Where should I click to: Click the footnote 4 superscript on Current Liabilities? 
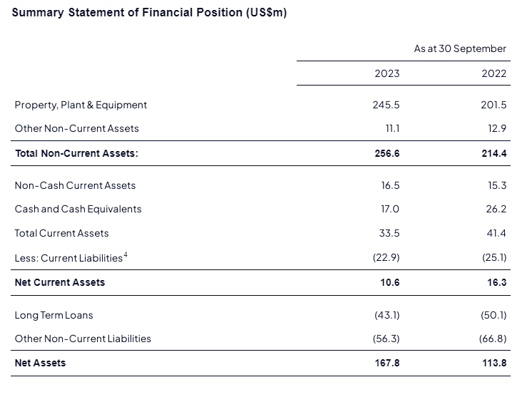click(126, 254)
